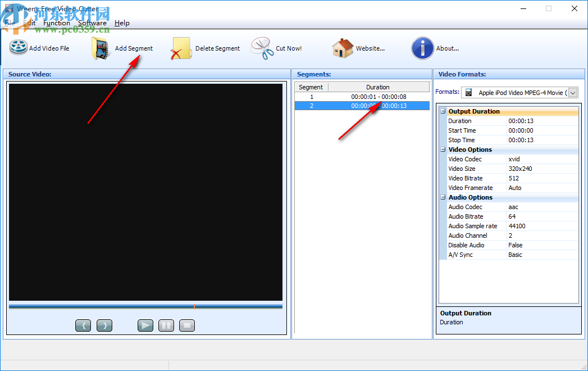Image resolution: width=588 pixels, height=371 pixels.
Task: Click the Video Codec value xvid
Action: (x=514, y=159)
